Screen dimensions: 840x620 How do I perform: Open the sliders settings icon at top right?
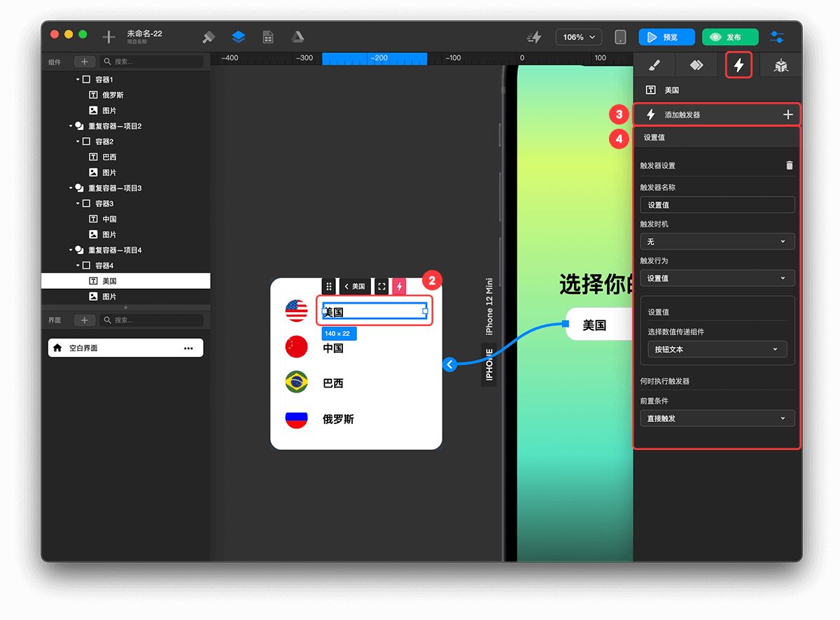point(776,37)
